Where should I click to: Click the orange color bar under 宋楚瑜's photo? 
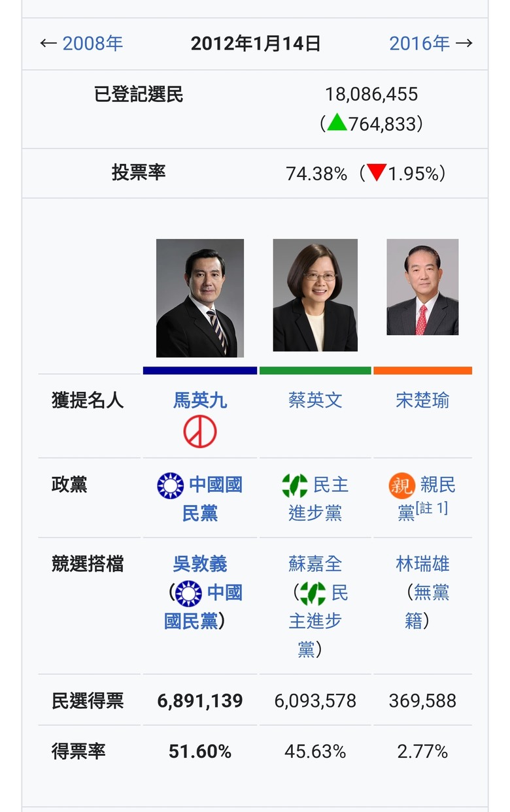point(422,370)
